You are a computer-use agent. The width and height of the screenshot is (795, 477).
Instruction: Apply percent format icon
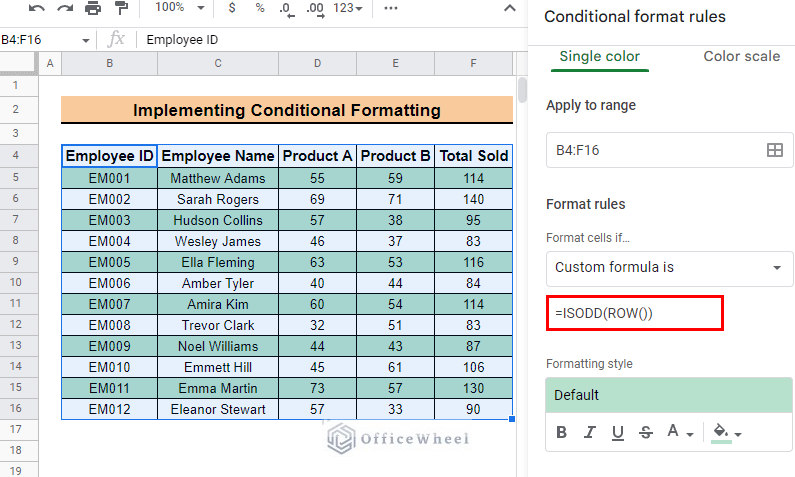pos(260,8)
